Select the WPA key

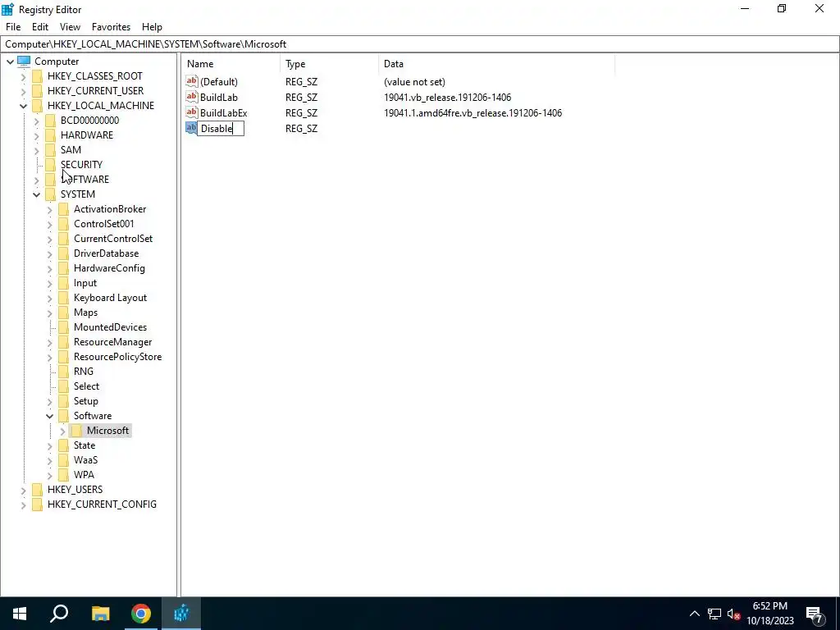tap(84, 475)
